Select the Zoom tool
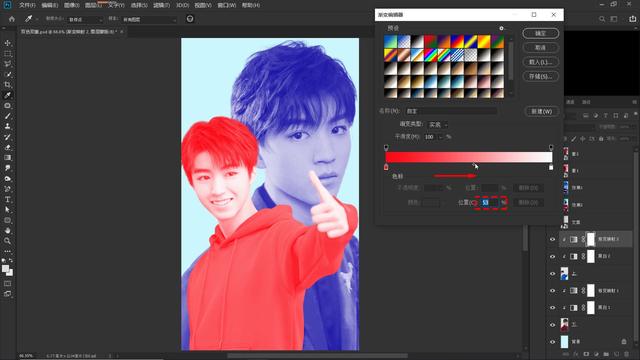 click(7, 241)
